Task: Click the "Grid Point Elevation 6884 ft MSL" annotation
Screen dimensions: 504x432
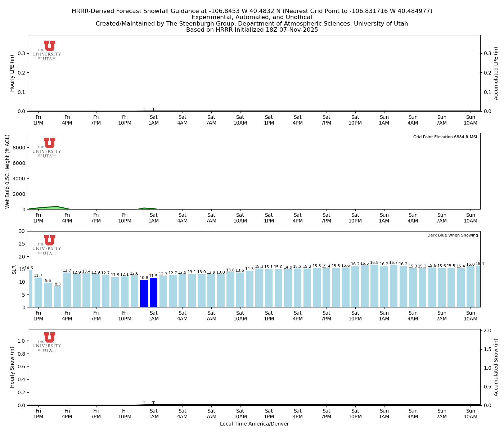Action: 445,137
